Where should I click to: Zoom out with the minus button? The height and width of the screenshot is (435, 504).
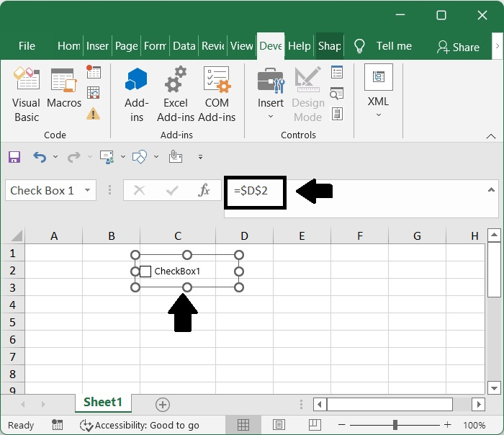point(342,425)
